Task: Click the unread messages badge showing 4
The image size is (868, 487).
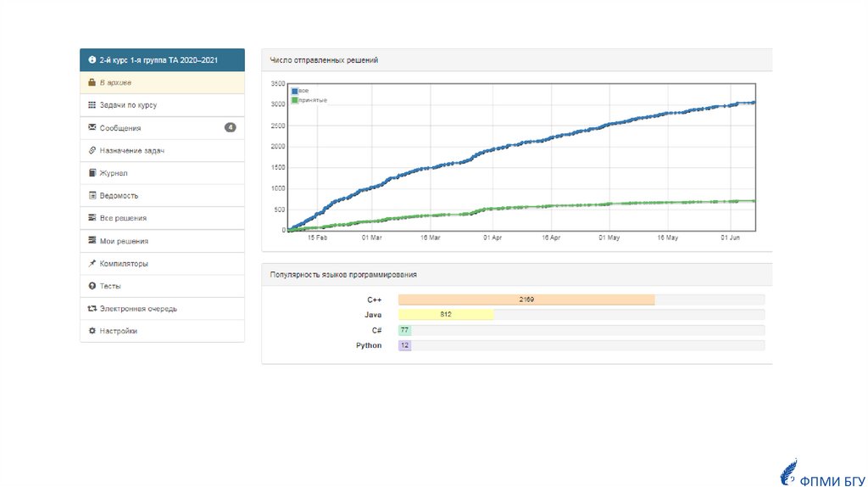Action: 230,128
